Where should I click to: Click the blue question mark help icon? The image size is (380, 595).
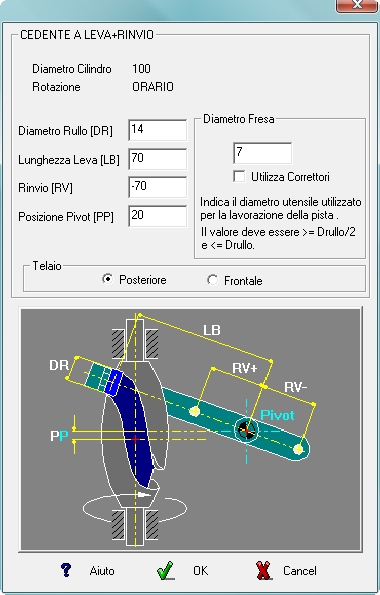(66, 570)
